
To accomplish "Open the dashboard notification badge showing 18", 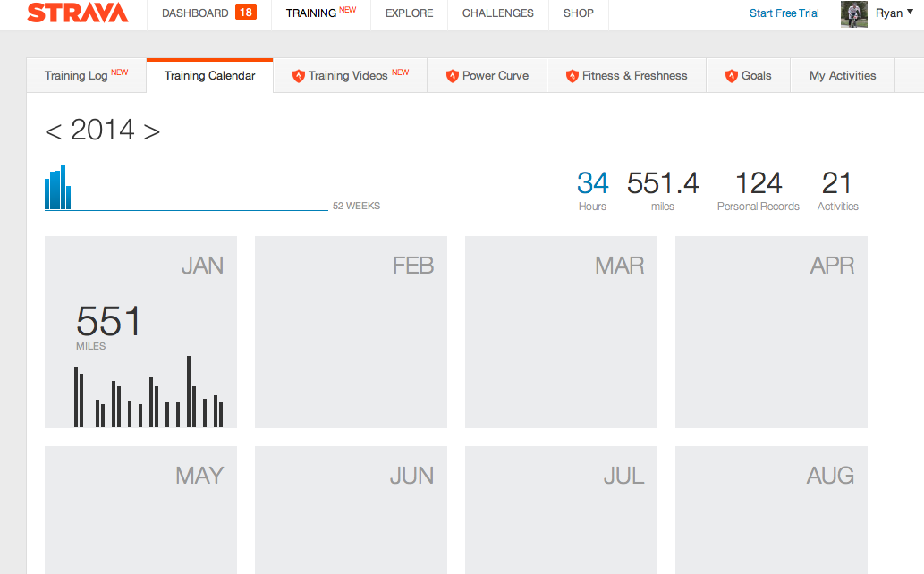I will pyautogui.click(x=246, y=13).
